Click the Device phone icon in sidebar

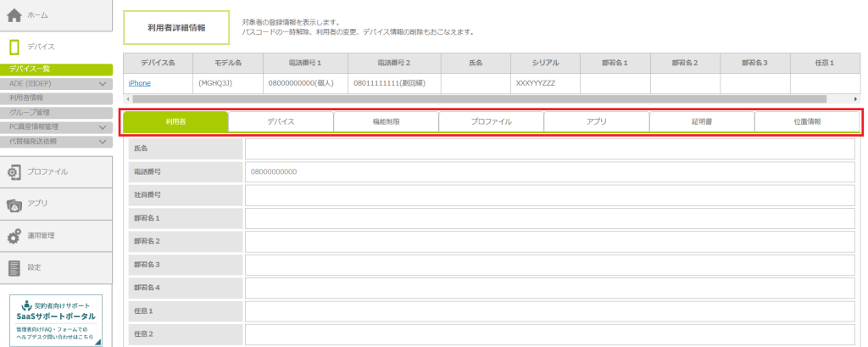pyautogui.click(x=14, y=48)
